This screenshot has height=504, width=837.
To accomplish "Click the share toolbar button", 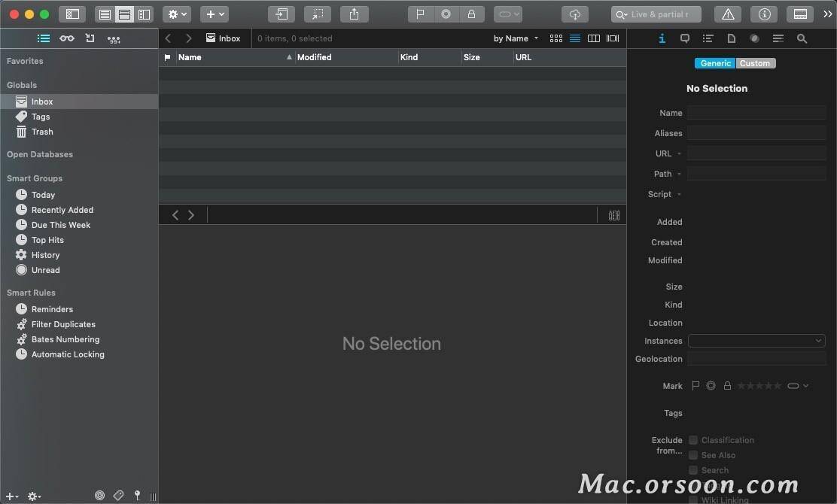I will click(354, 14).
